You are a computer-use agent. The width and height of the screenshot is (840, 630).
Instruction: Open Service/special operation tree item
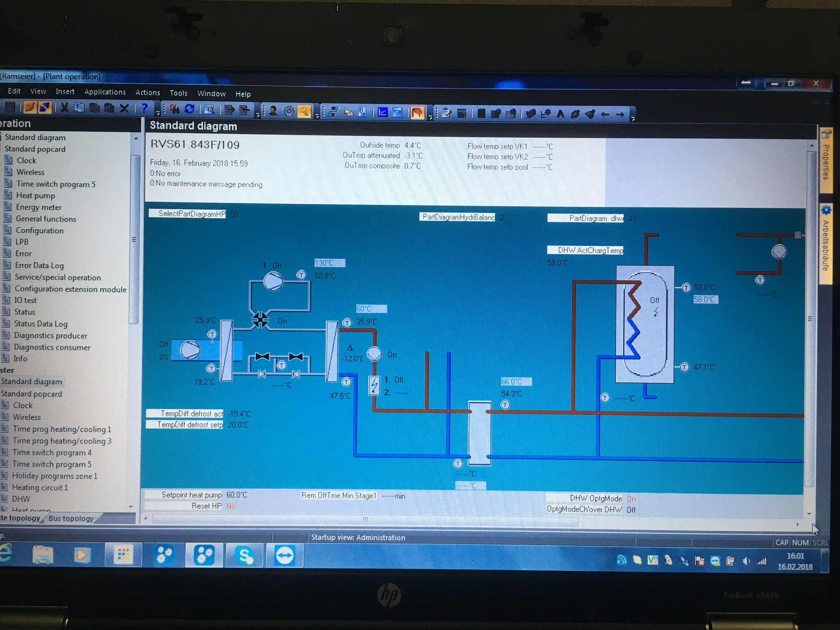tap(57, 277)
